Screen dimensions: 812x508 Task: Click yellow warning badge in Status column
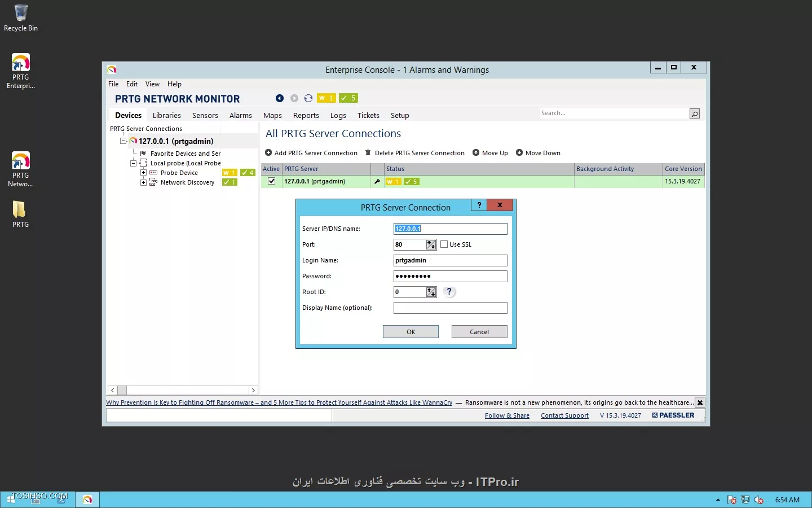[393, 182]
